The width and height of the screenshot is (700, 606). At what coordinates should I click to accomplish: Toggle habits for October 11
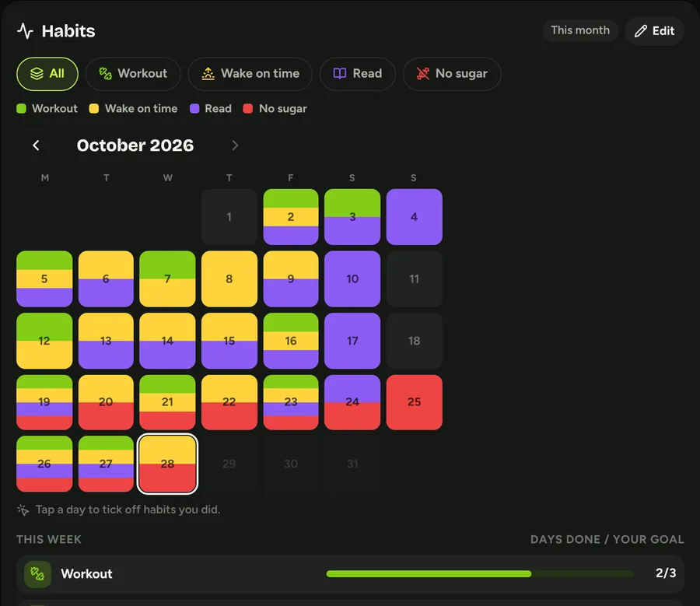(x=415, y=278)
